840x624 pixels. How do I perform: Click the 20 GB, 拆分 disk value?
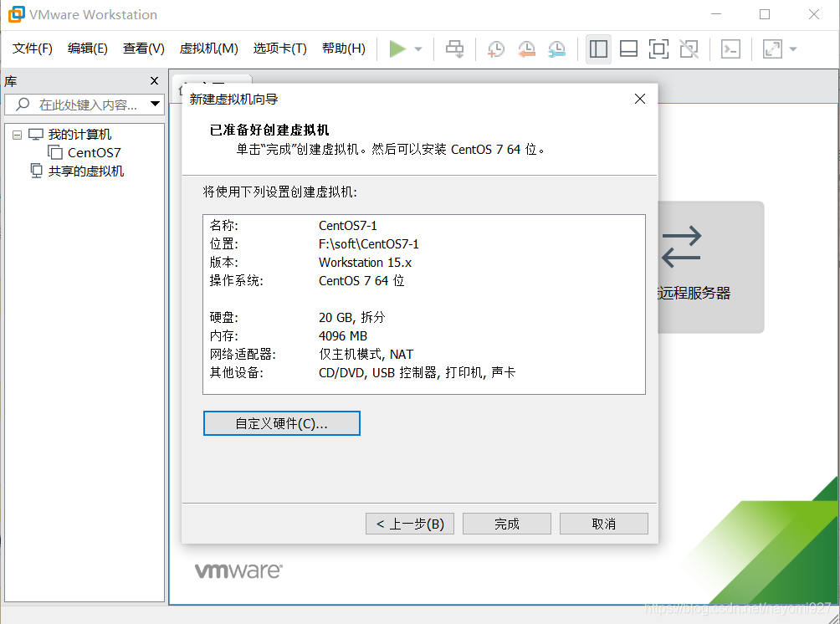point(352,318)
